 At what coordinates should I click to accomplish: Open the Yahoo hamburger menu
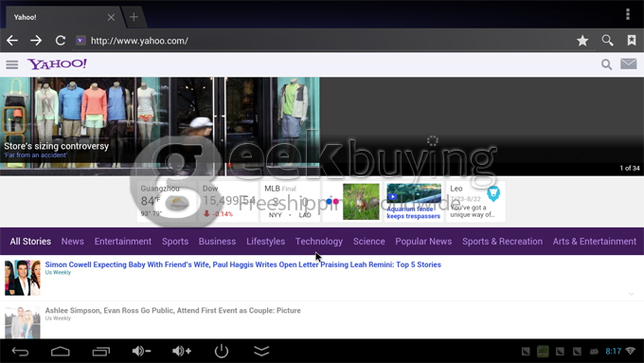point(12,64)
